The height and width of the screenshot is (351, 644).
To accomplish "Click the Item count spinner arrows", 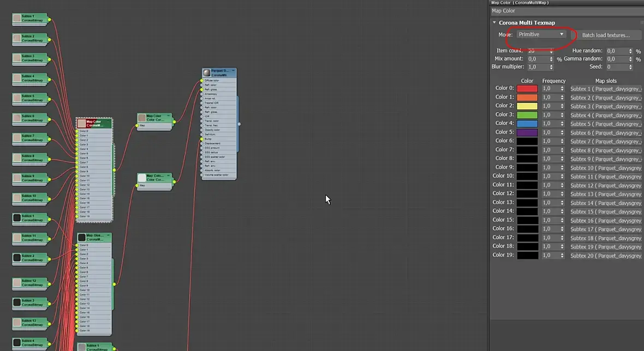I will point(551,51).
